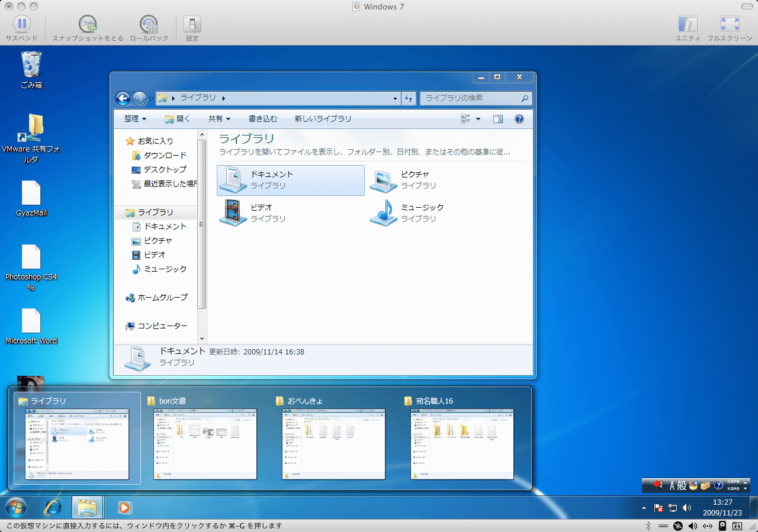Open recent pages dropdown beside nav arrows
Image resolution: width=758 pixels, height=532 pixels.
pos(152,99)
